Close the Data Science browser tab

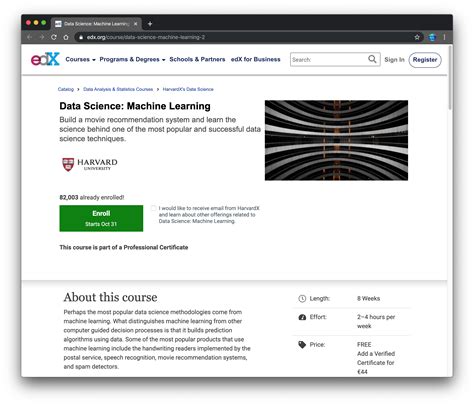coord(136,24)
